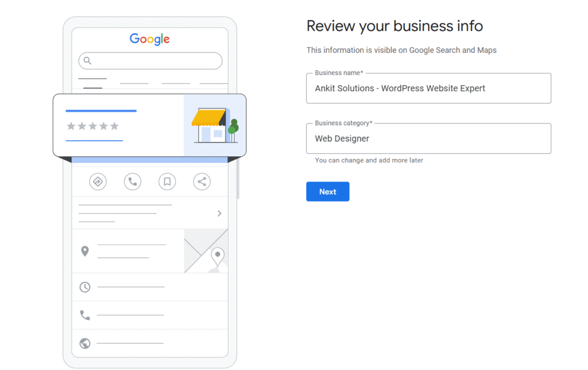The height and width of the screenshot is (370, 588).
Task: Click the globe website icon
Action: click(86, 343)
